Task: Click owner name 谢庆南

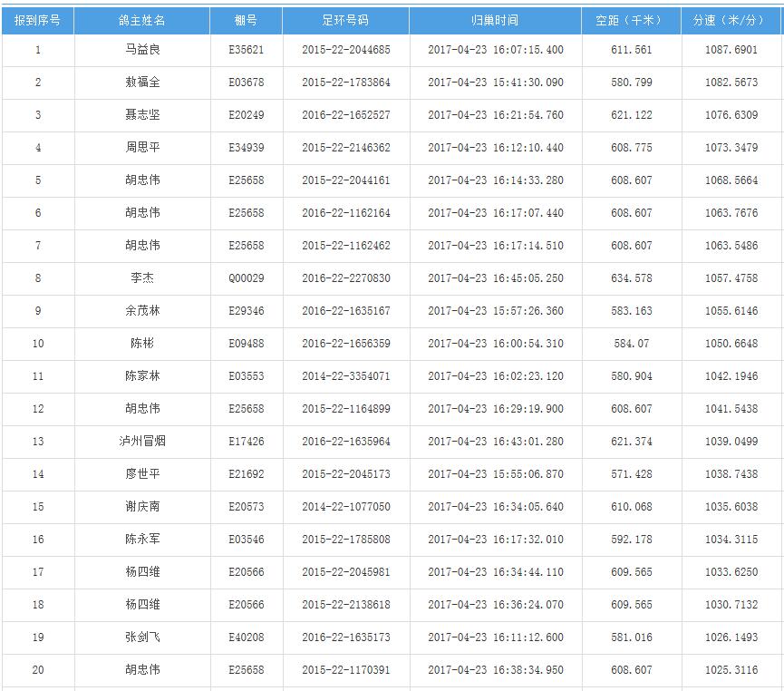Action: tap(142, 507)
